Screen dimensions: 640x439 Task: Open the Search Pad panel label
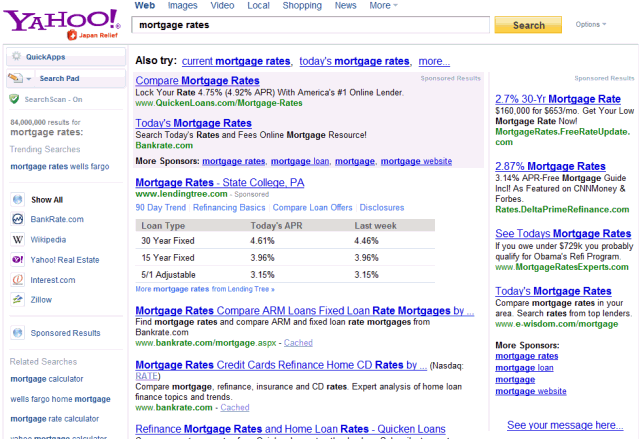[60, 78]
